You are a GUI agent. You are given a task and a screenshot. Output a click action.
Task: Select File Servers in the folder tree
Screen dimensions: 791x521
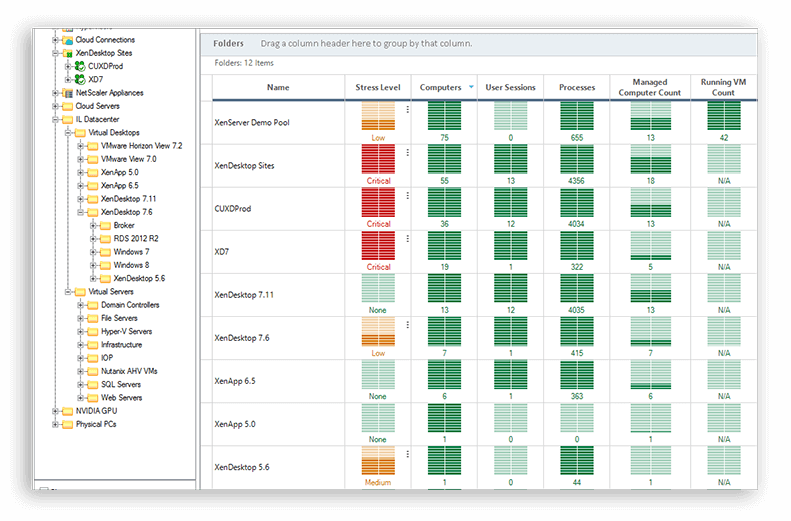[x=119, y=318]
